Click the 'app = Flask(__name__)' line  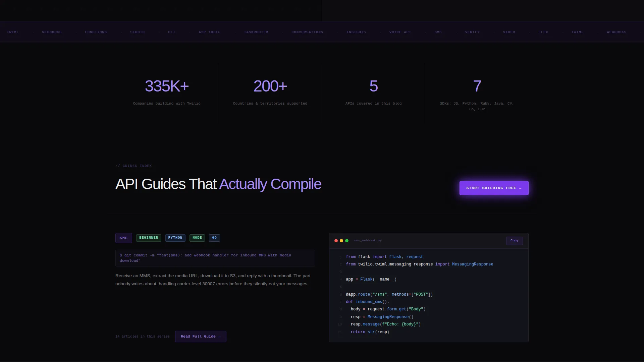(x=371, y=280)
